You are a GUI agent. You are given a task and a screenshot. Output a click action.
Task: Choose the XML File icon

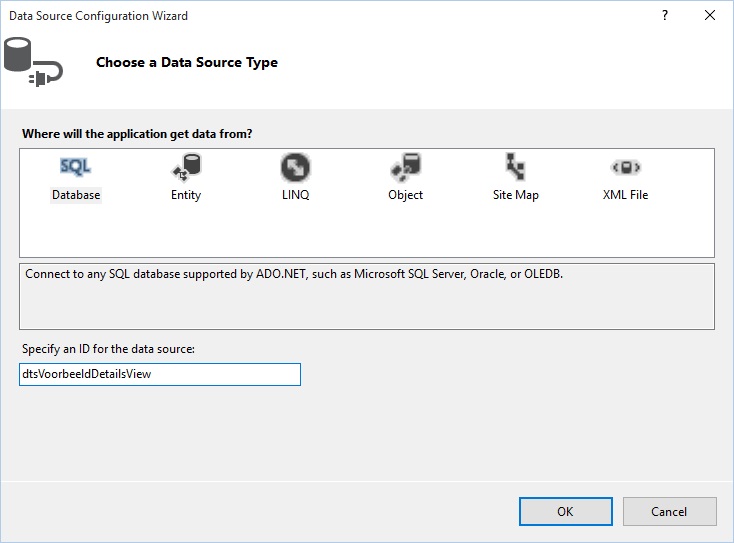pos(626,167)
